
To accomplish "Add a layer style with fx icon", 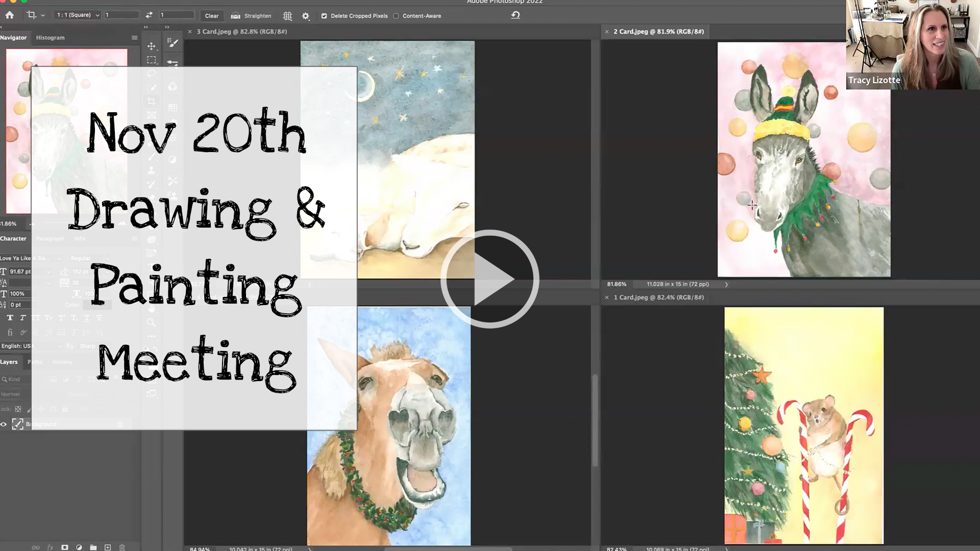I will pyautogui.click(x=50, y=547).
